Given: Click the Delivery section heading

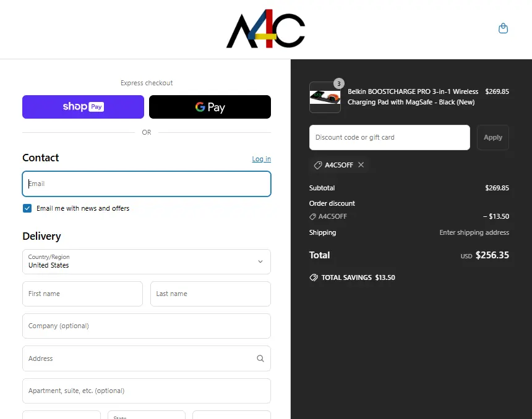Looking at the screenshot, I should tap(41, 236).
